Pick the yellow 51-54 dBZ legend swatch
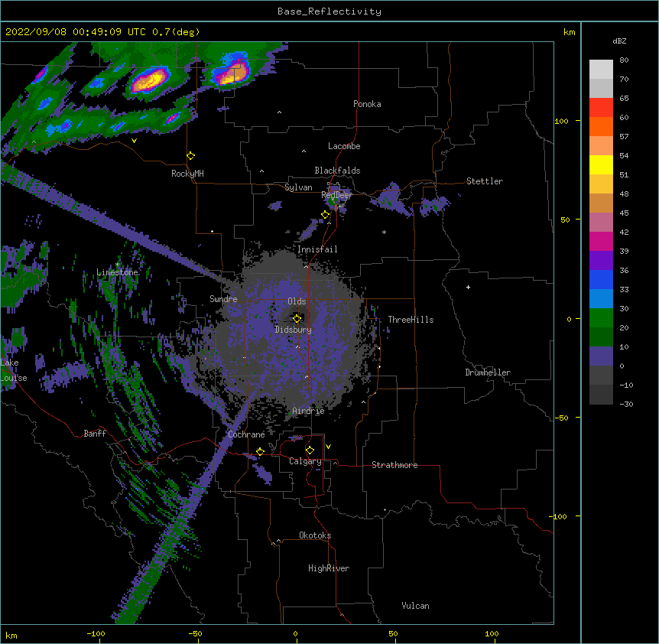The width and height of the screenshot is (659, 644). 601,164
